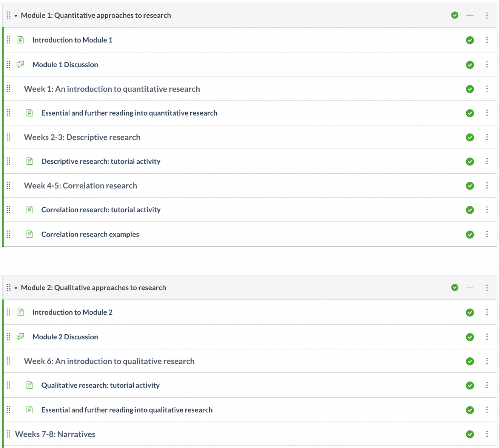Screen dimensions: 499x448
Task: Unpublish Correlation research: tutorial activity
Action: point(470,210)
